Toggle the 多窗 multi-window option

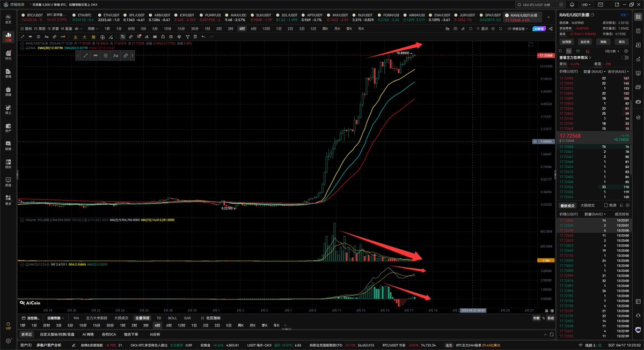coord(52,28)
